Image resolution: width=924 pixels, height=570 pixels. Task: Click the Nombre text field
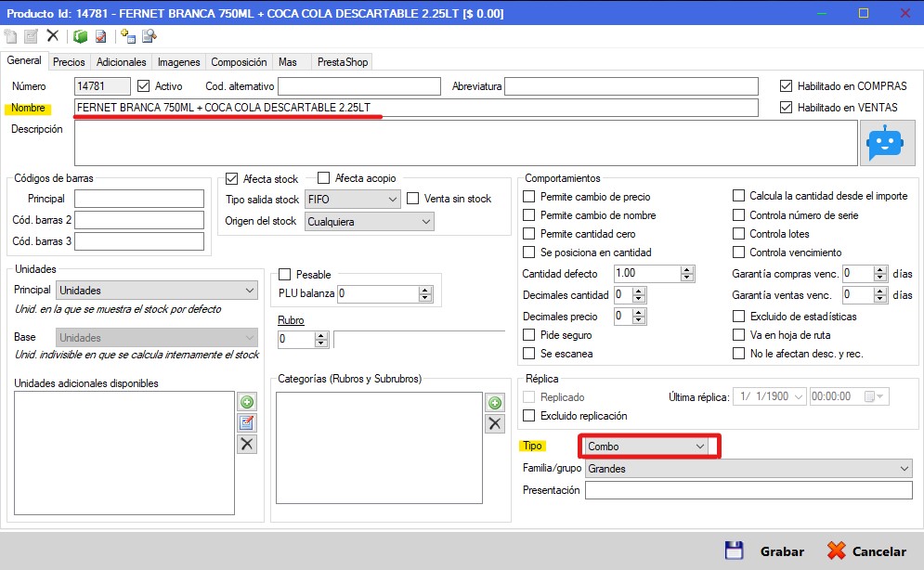[x=416, y=108]
